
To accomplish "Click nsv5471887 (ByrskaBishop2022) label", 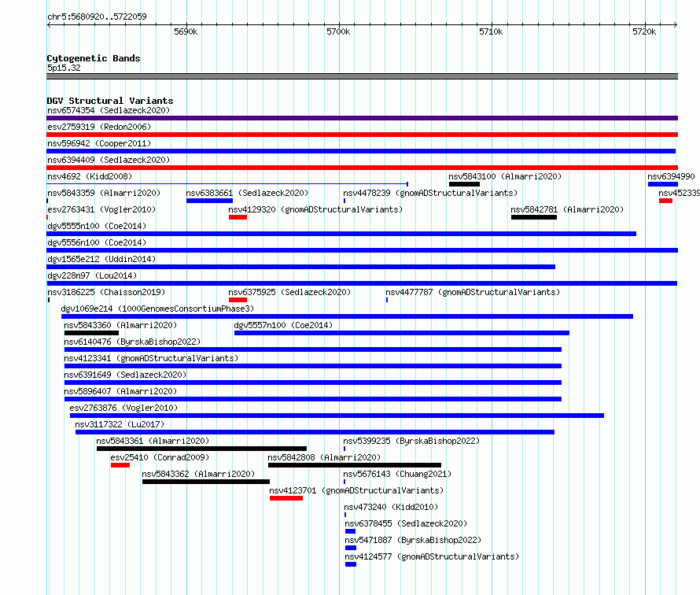I will click(x=413, y=540).
